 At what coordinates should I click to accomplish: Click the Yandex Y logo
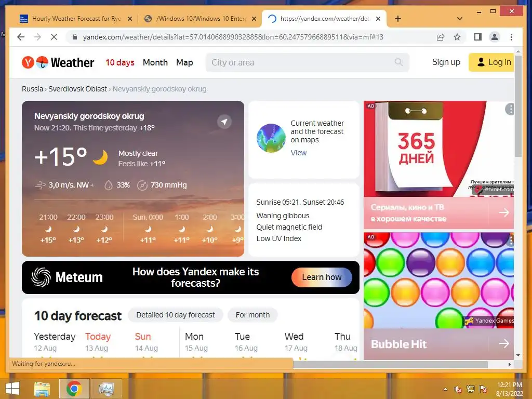tap(28, 62)
